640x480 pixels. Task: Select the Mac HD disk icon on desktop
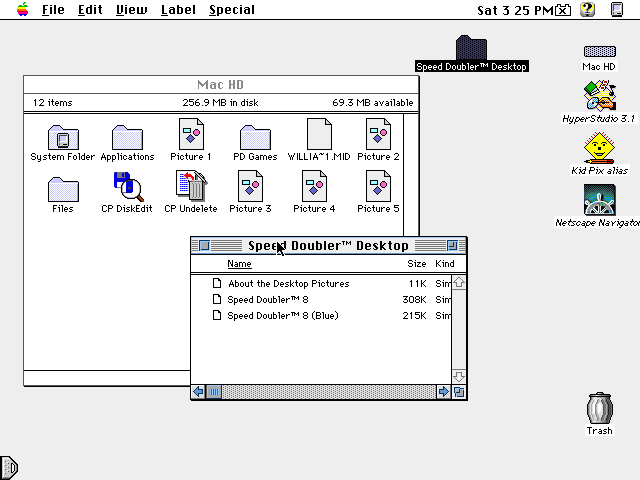[600, 51]
